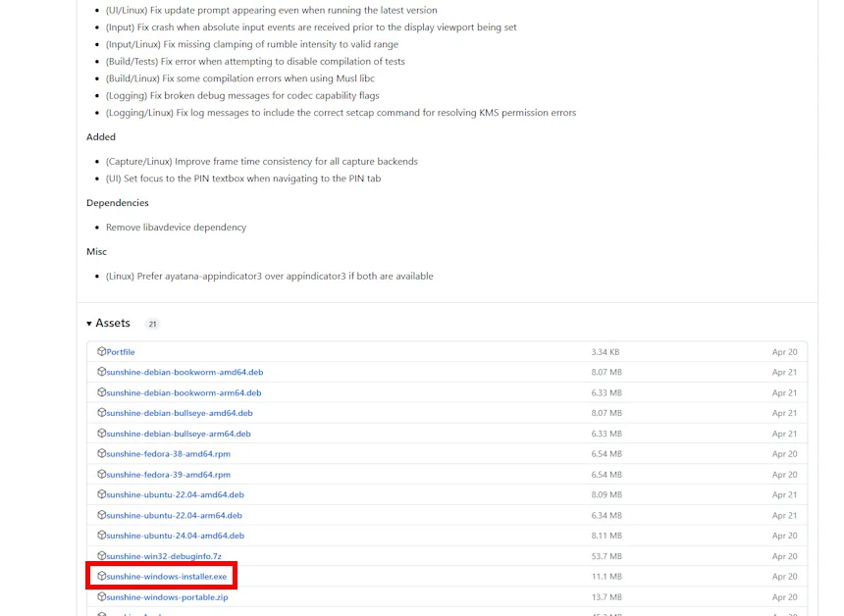844x616 pixels.
Task: Click the Assets heading text
Action: [113, 324]
